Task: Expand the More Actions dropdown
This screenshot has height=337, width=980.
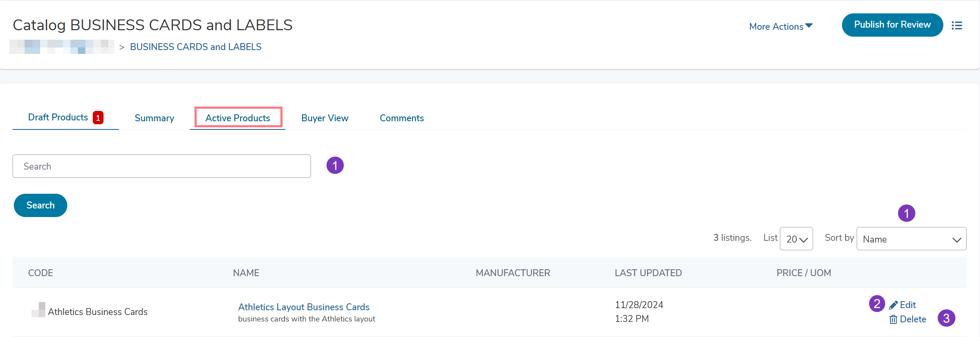Action: pos(781,26)
